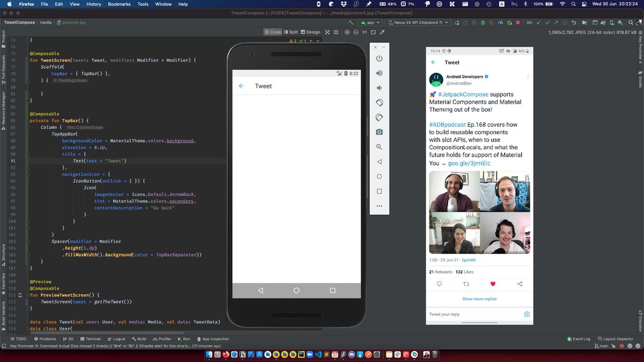Click the emulator Rotate Left icon
Screen dimensions: 644x362
click(x=379, y=103)
